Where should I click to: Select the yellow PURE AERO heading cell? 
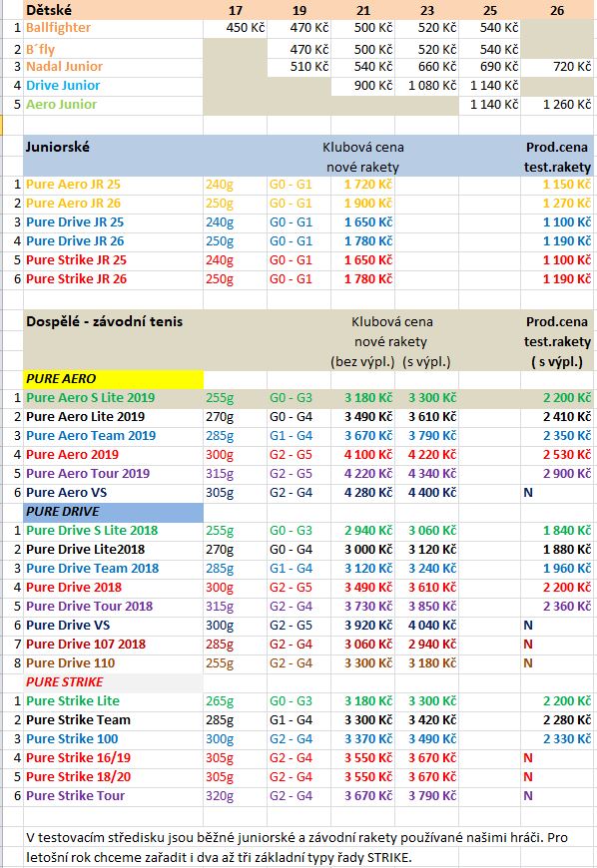[113, 379]
